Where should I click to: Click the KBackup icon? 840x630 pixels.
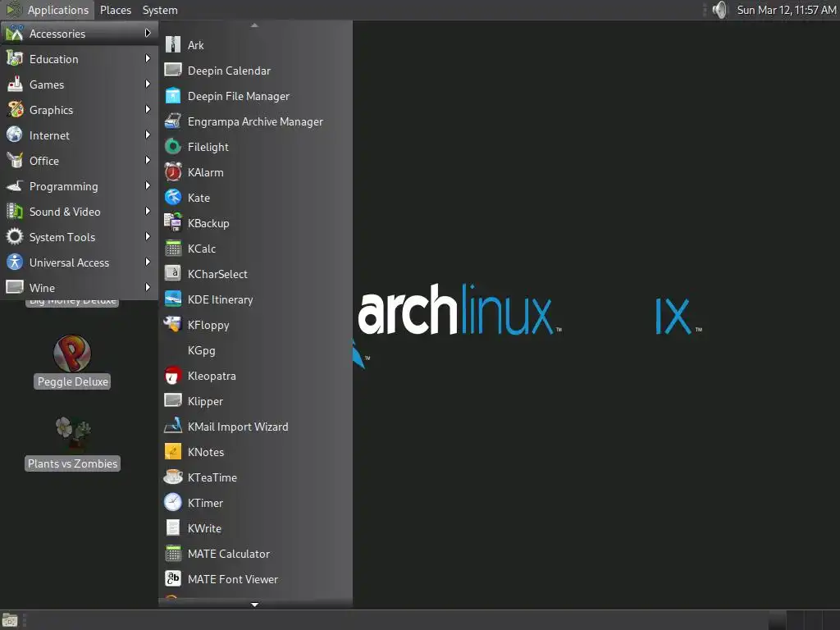click(172, 223)
